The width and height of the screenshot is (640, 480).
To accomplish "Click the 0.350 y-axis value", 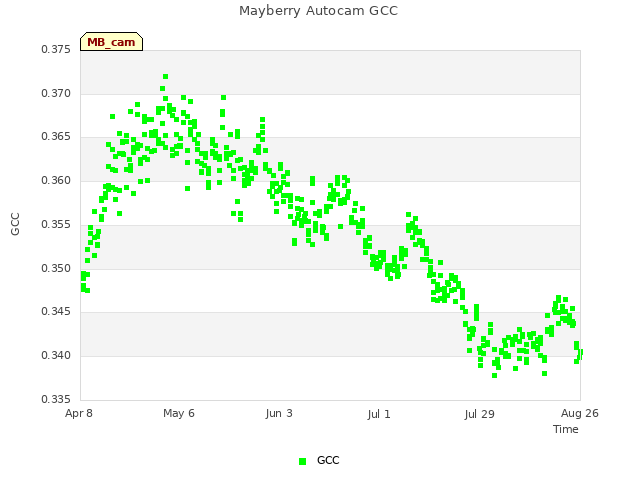I will click(x=56, y=269).
